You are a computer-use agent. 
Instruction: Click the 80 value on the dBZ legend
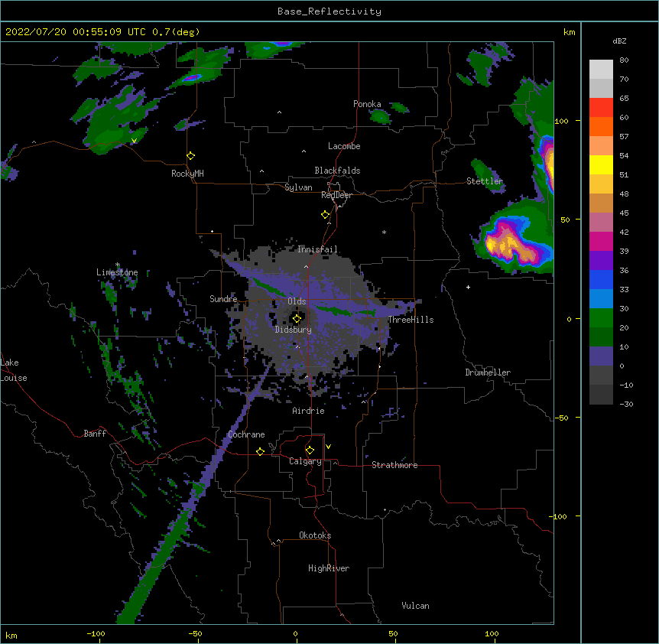[x=624, y=60]
